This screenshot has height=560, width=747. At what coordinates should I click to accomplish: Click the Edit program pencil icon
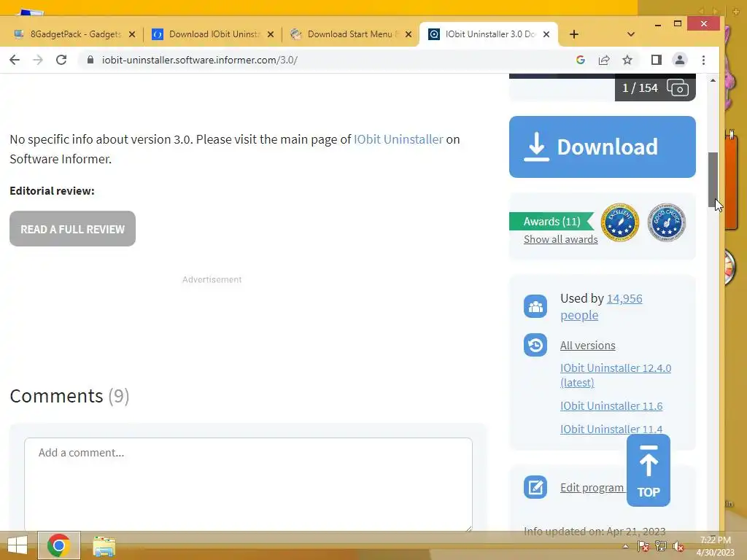click(x=535, y=487)
